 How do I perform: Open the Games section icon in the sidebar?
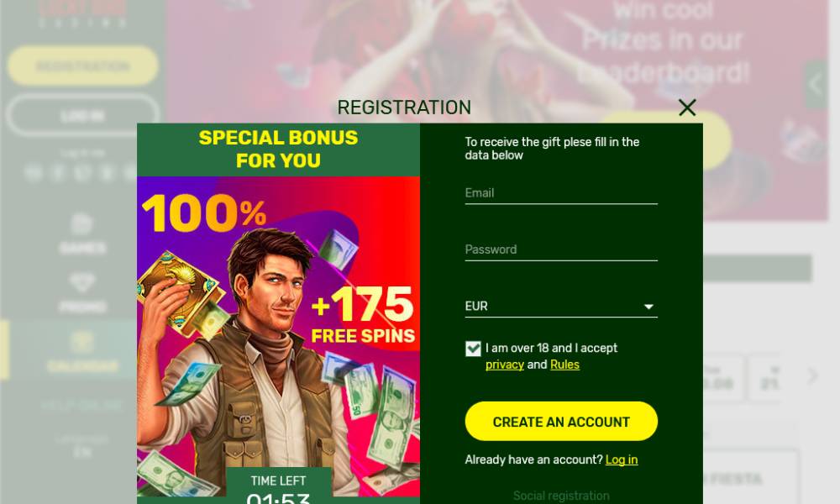(x=82, y=224)
